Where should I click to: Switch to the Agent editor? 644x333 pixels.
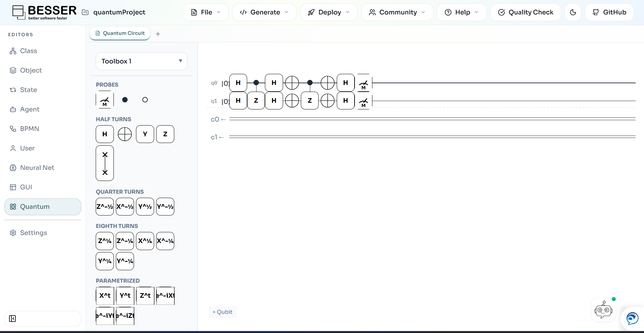click(43, 109)
